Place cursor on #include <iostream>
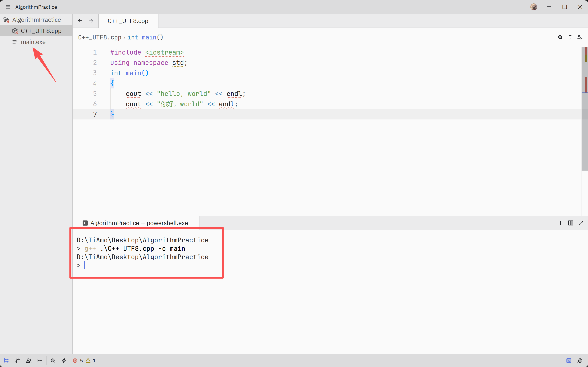The image size is (588, 367). pyautogui.click(x=147, y=52)
